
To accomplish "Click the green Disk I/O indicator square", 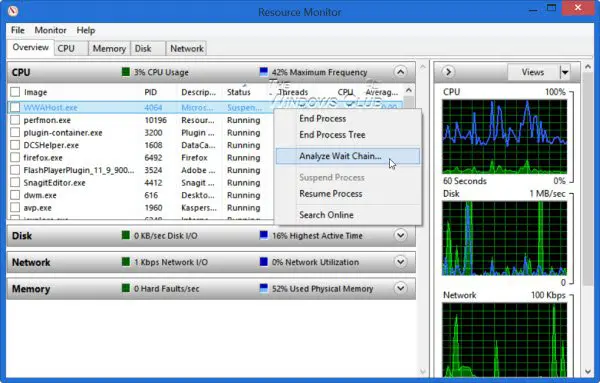I will [126, 235].
